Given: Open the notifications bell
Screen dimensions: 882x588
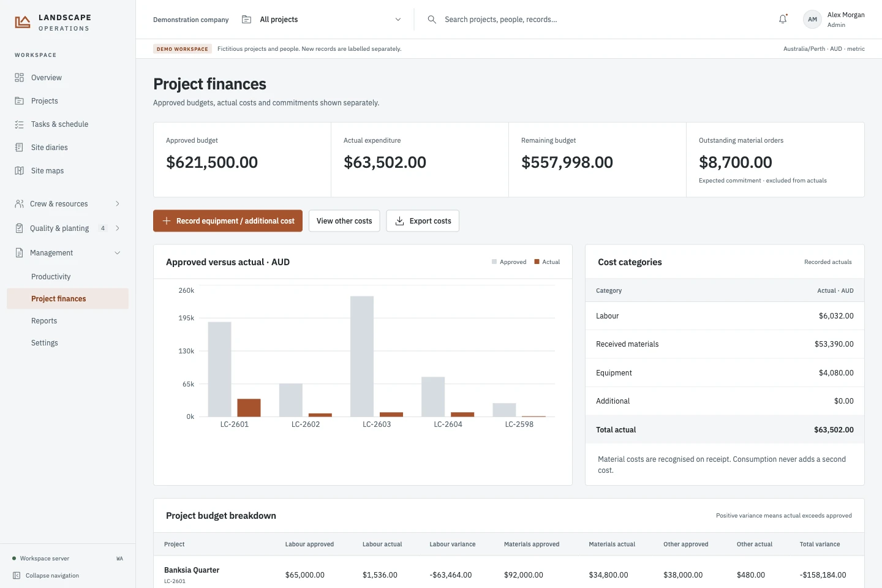Looking at the screenshot, I should click(x=783, y=19).
